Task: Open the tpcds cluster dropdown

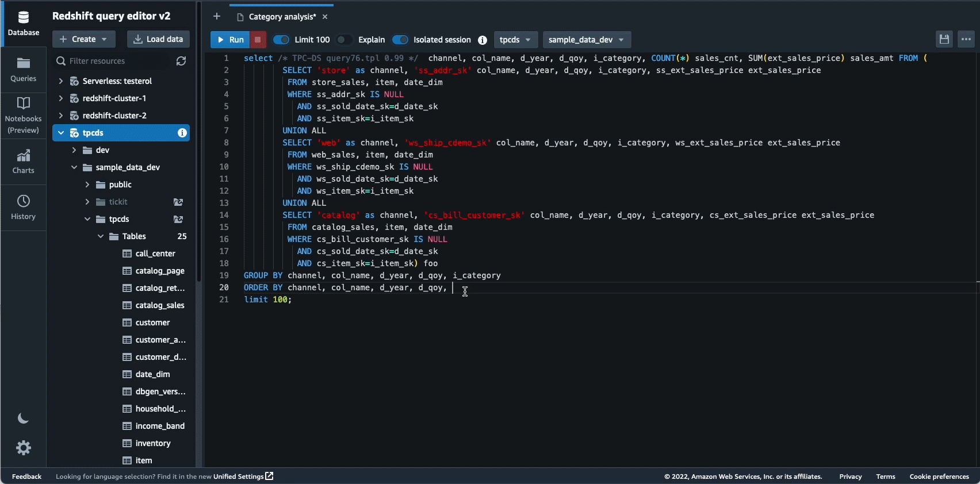Action: coord(515,40)
